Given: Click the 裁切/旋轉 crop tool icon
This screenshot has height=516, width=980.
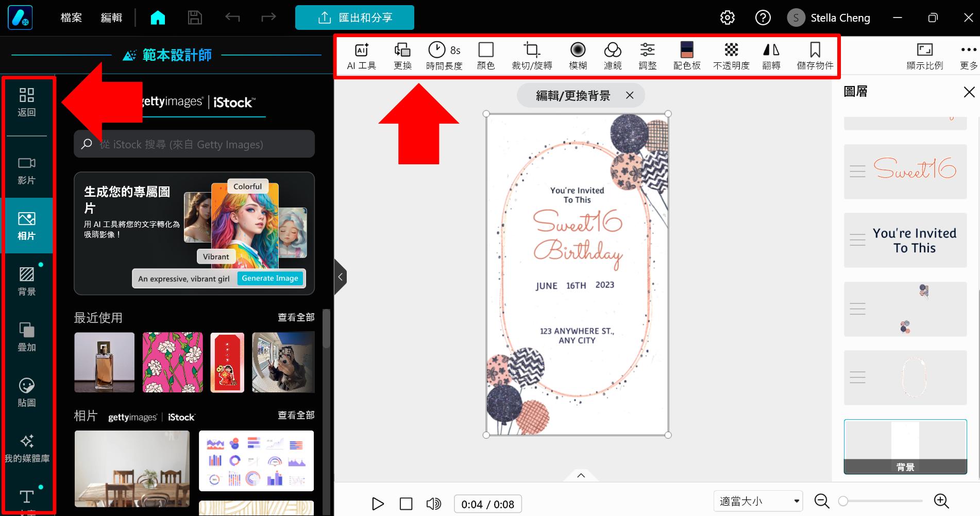Looking at the screenshot, I should coord(532,55).
